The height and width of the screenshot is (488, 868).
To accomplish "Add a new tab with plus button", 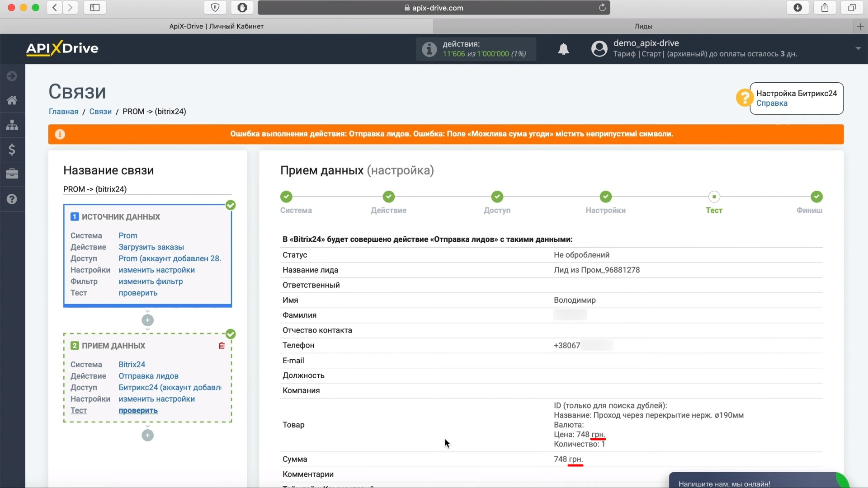I will pos(860,27).
